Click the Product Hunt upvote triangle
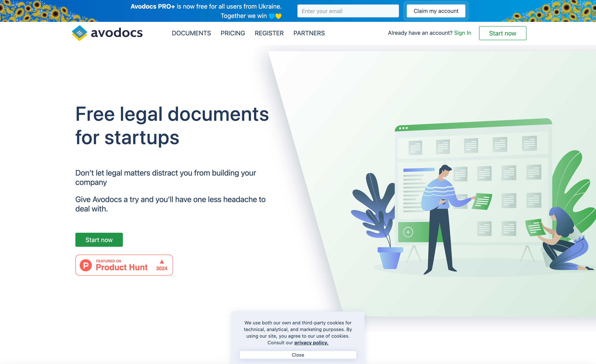 pos(162,262)
